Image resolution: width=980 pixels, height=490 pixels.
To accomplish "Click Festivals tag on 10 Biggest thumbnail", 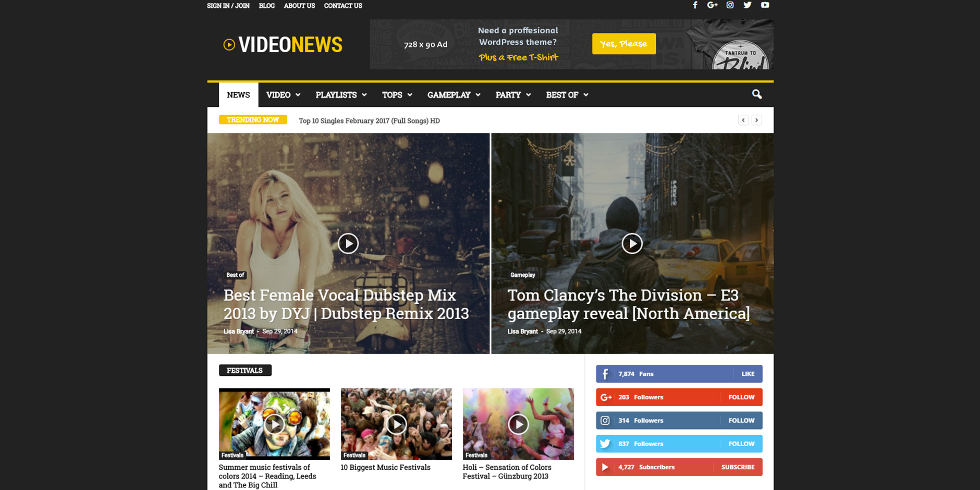I will 354,455.
